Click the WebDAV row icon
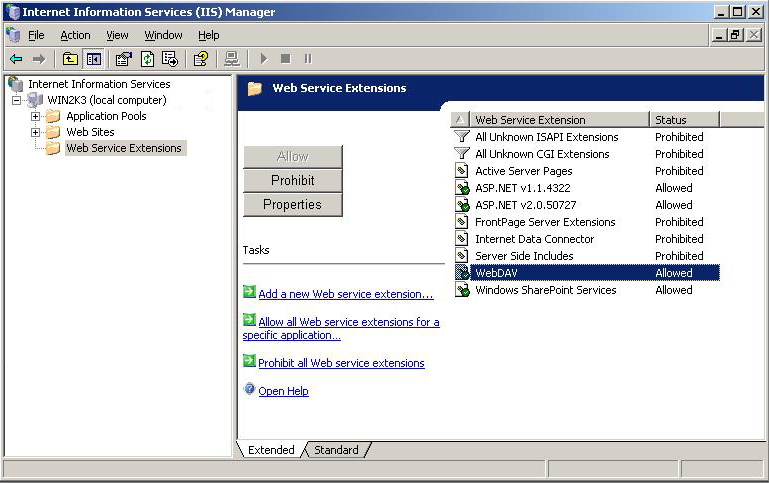Screen dimensions: 769x483 coord(462,273)
